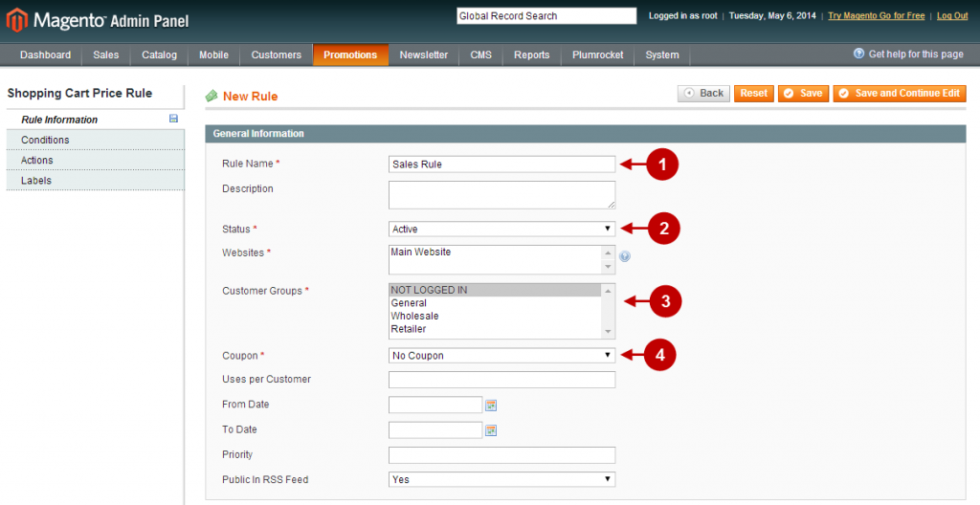Open the Status dropdown

[501, 229]
